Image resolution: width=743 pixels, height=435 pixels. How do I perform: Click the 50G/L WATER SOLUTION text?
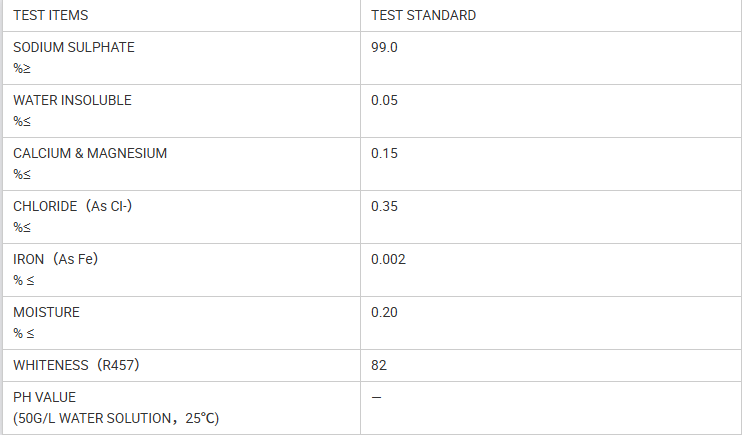point(94,418)
